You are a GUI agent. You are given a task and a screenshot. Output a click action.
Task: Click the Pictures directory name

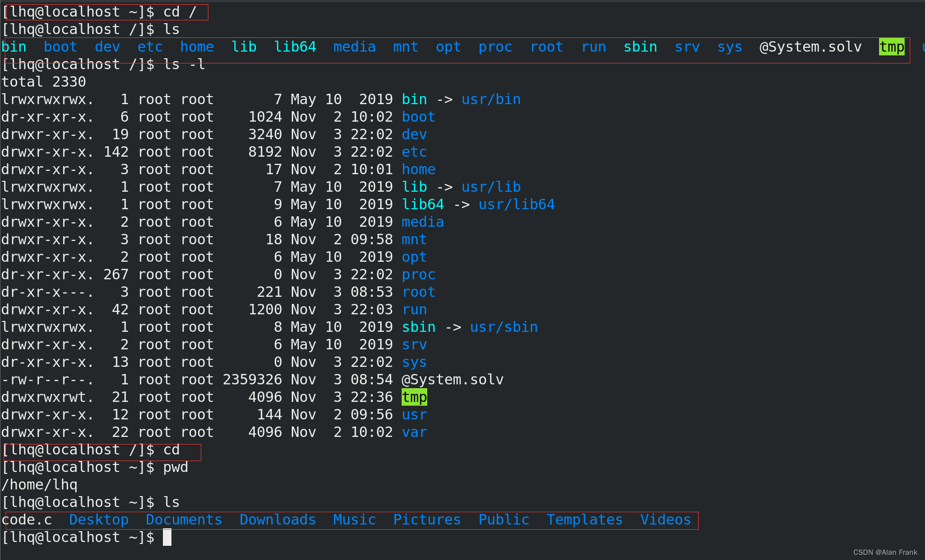point(427,520)
